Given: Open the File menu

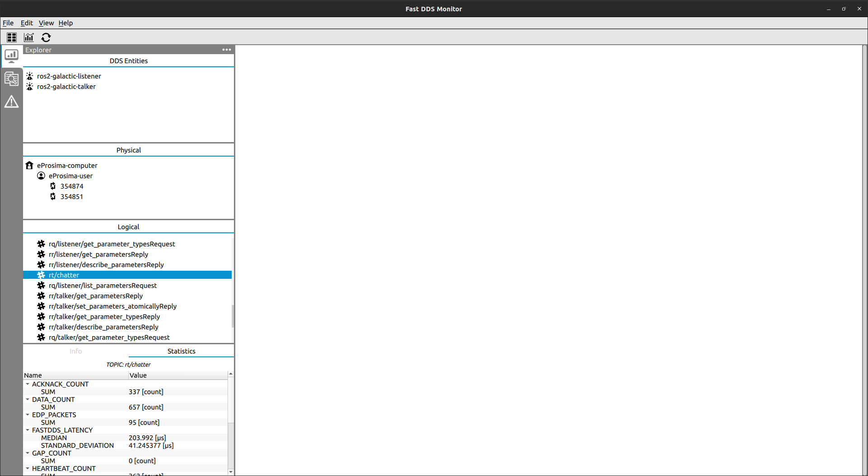Looking at the screenshot, I should coord(8,23).
